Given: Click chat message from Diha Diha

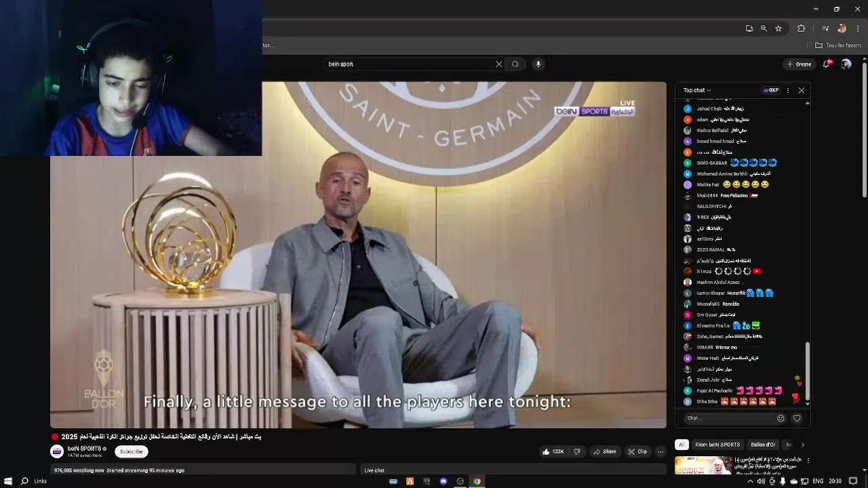Looking at the screenshot, I should tap(743, 401).
